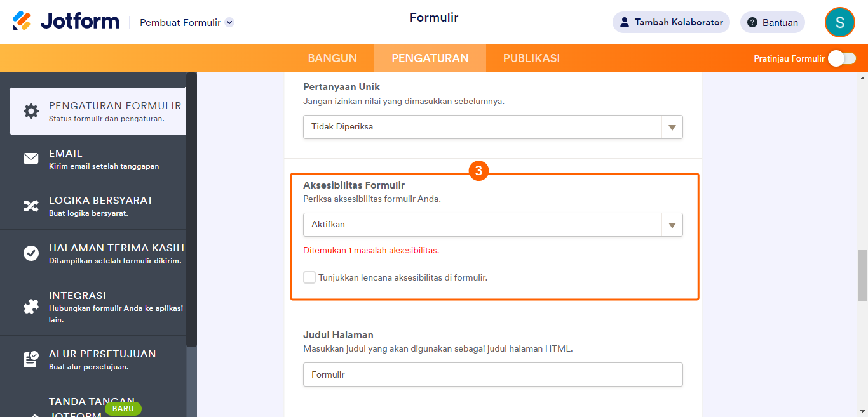
Task: Toggle the Pratinjau Formulir switch
Action: tap(842, 58)
